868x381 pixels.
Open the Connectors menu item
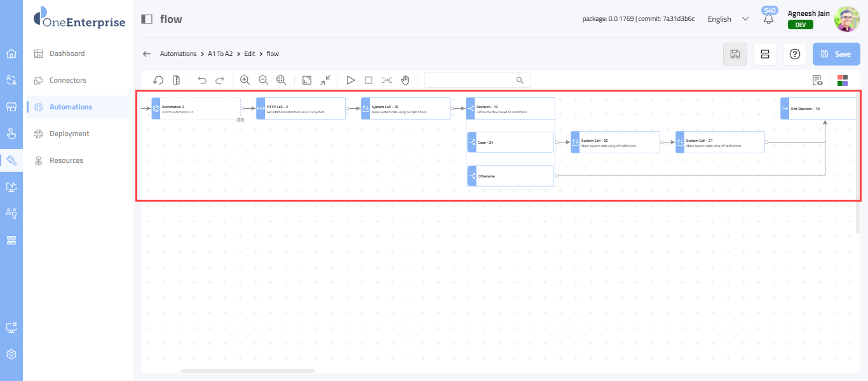(68, 80)
